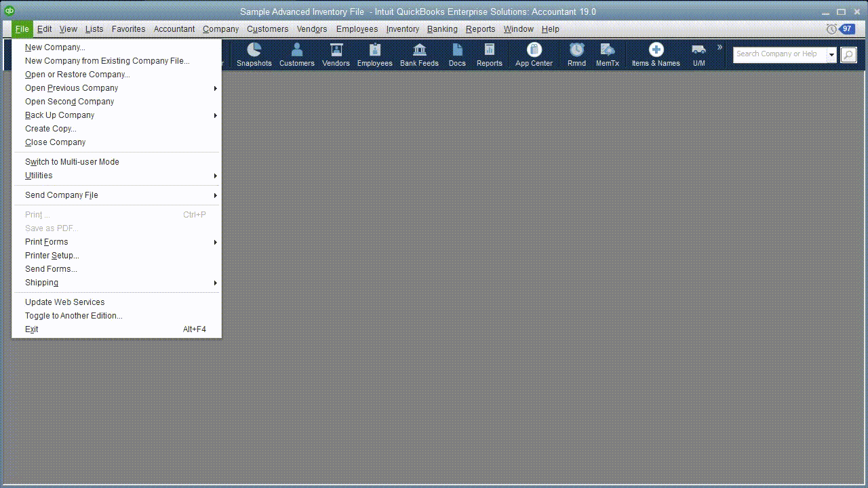Open the Edit menu

coord(44,29)
